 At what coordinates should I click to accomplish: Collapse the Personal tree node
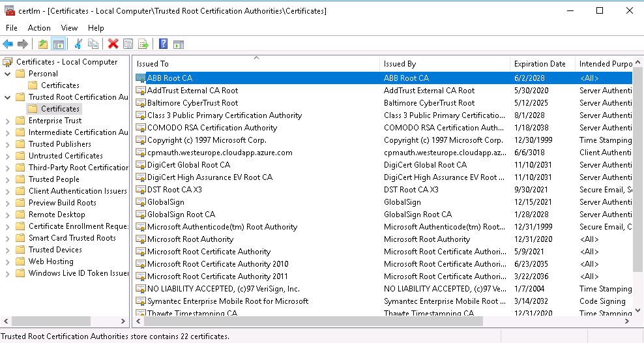click(x=7, y=74)
